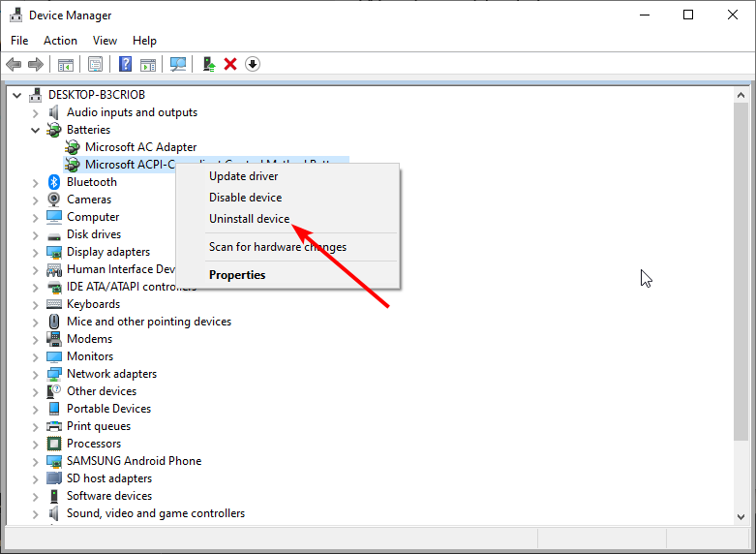Collapse the DESKTOP-B3CRIOB root node

point(17,95)
